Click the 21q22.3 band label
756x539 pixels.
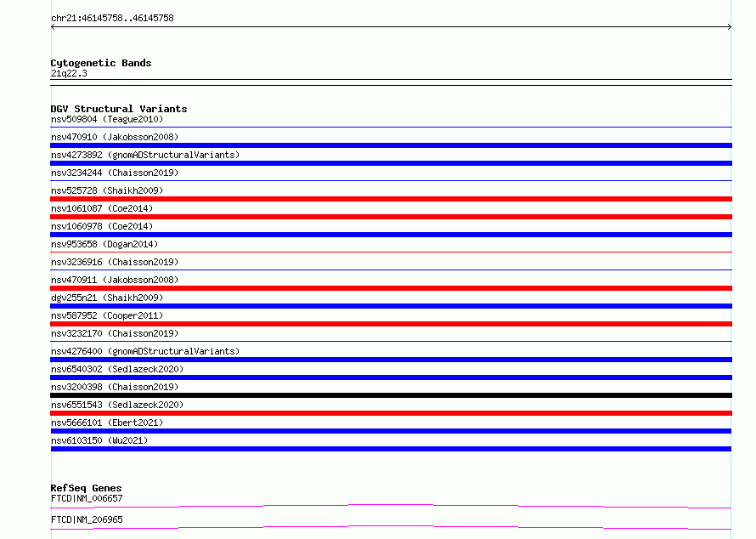[69, 73]
